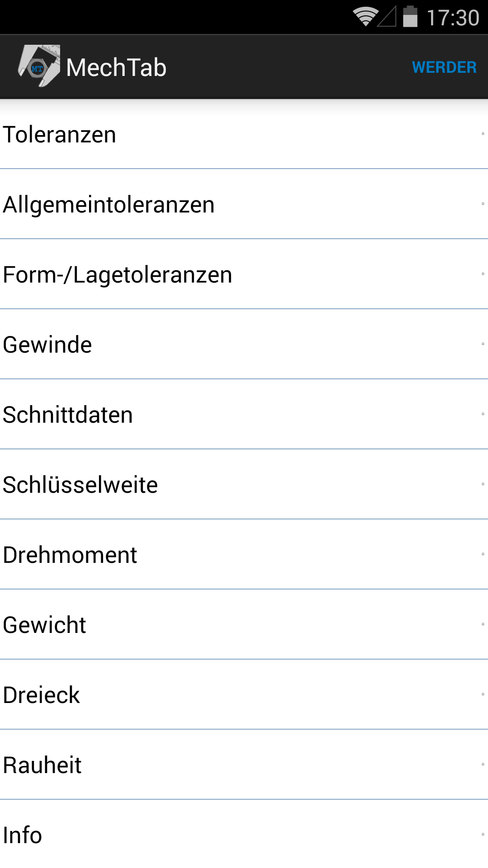Tap the tiny icon at right of Rauheit row

[x=483, y=764]
